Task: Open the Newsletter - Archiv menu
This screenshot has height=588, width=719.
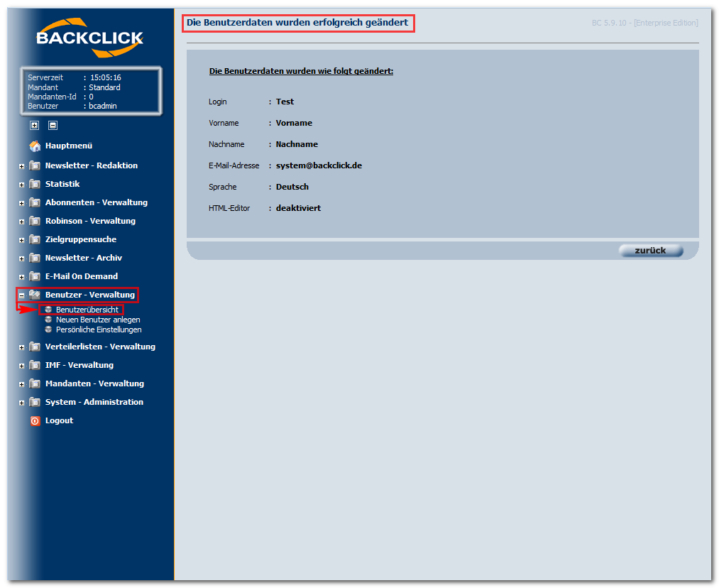Action: [x=84, y=258]
